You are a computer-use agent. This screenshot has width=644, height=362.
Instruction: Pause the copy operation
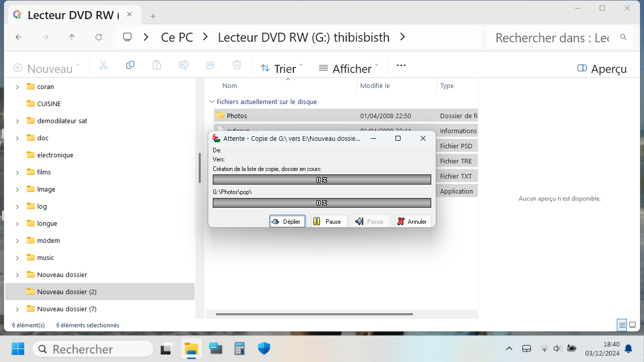click(x=329, y=221)
